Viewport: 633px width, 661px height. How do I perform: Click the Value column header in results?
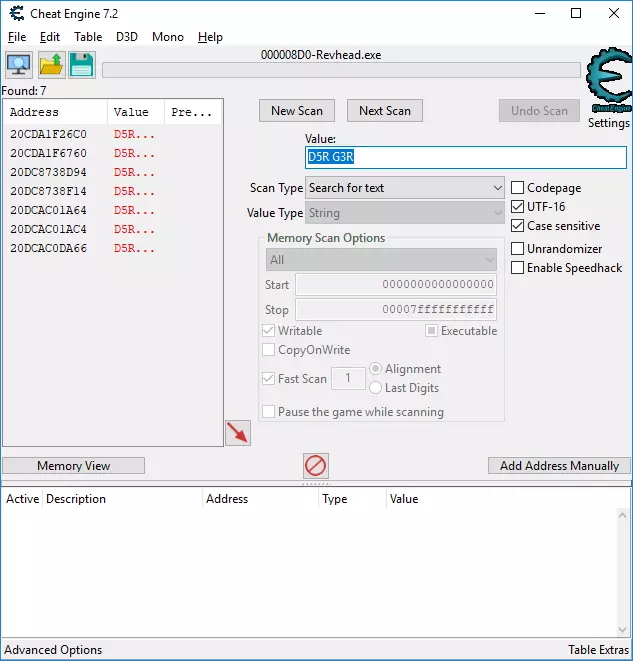(136, 112)
